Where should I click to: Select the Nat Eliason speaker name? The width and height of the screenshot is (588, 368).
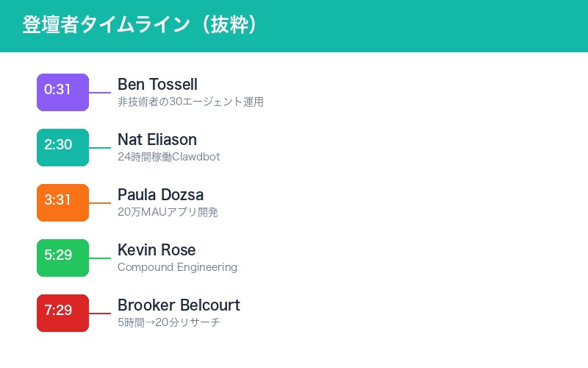157,140
